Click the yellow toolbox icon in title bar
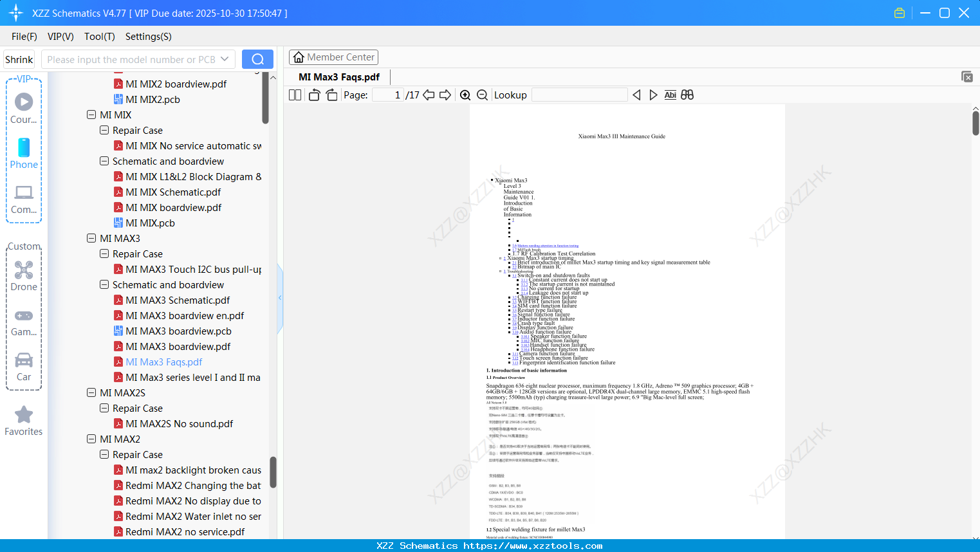Viewport: 980px width, 552px height. point(900,13)
